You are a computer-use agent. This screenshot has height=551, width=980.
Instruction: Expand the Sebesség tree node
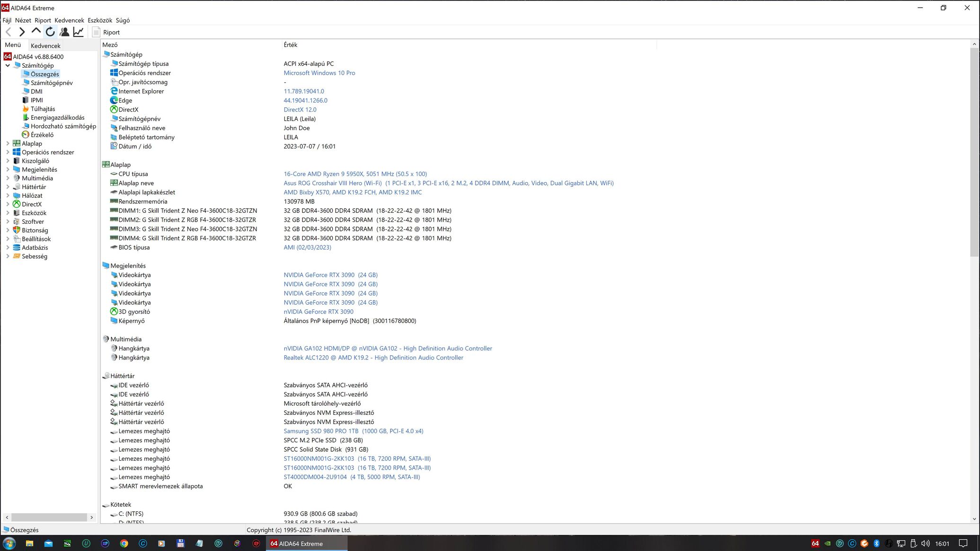pyautogui.click(x=8, y=256)
